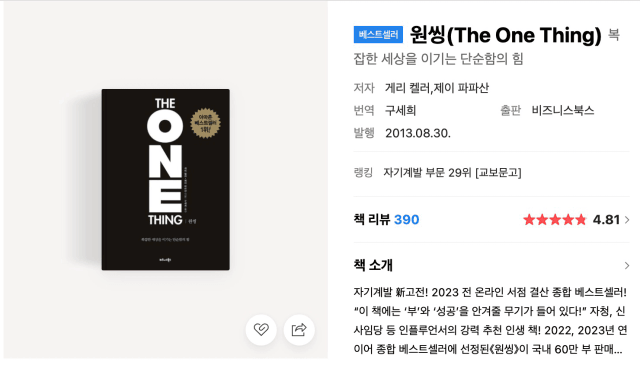Click the subtitle 잡한 세상을 이기는 단순함의 힘
The height and width of the screenshot is (368, 640).
click(438, 59)
